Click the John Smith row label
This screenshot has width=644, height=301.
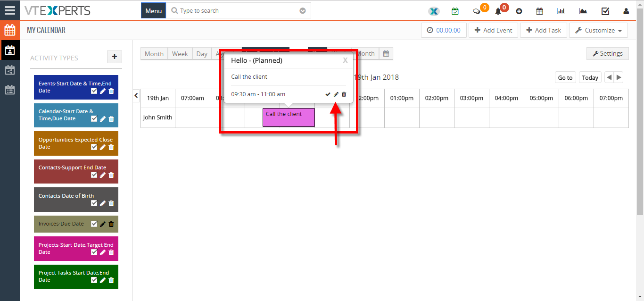click(158, 117)
